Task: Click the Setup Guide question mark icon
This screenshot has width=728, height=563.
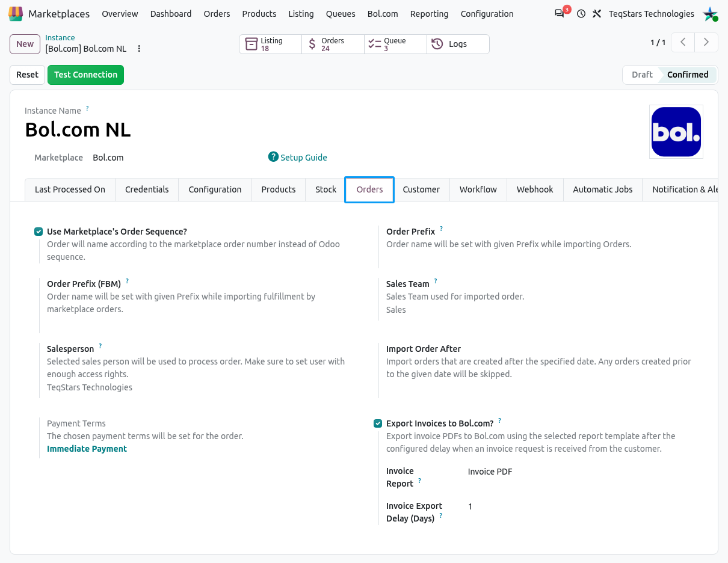Action: tap(274, 157)
